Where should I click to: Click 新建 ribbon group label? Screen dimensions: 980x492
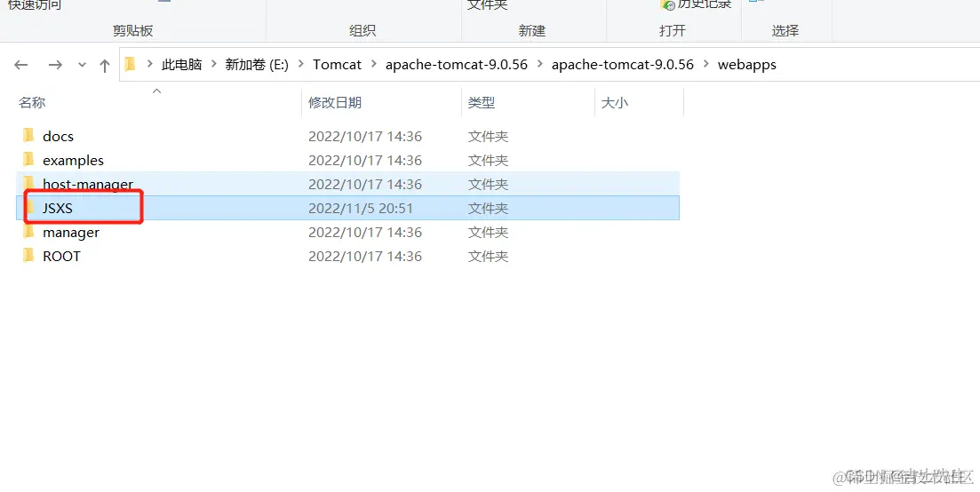pos(532,30)
